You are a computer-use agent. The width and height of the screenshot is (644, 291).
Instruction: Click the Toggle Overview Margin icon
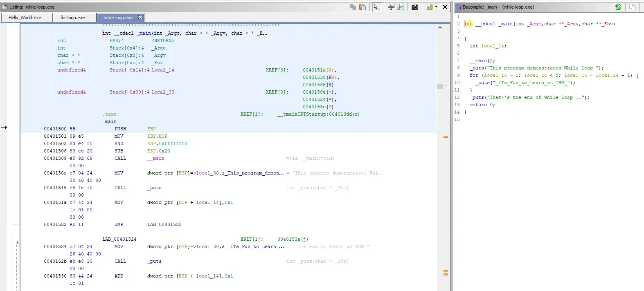point(429,7)
